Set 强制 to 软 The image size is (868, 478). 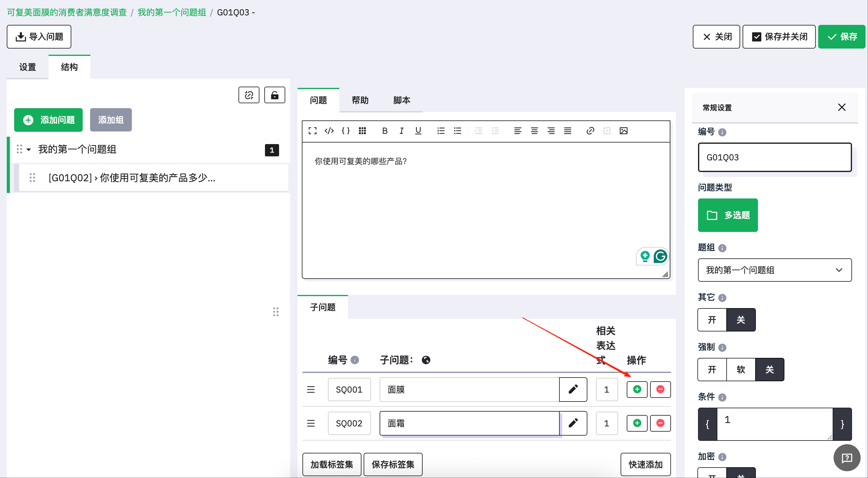[x=741, y=370]
